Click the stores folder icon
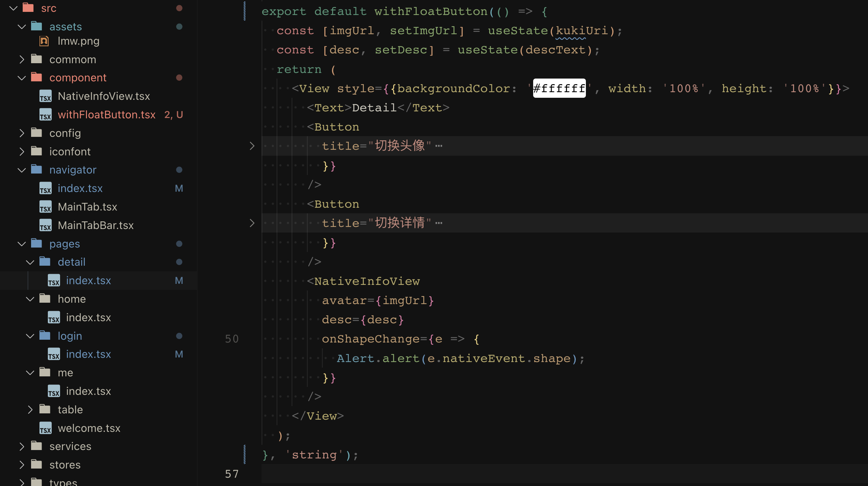Viewport: 868px width, 486px height. pyautogui.click(x=37, y=464)
